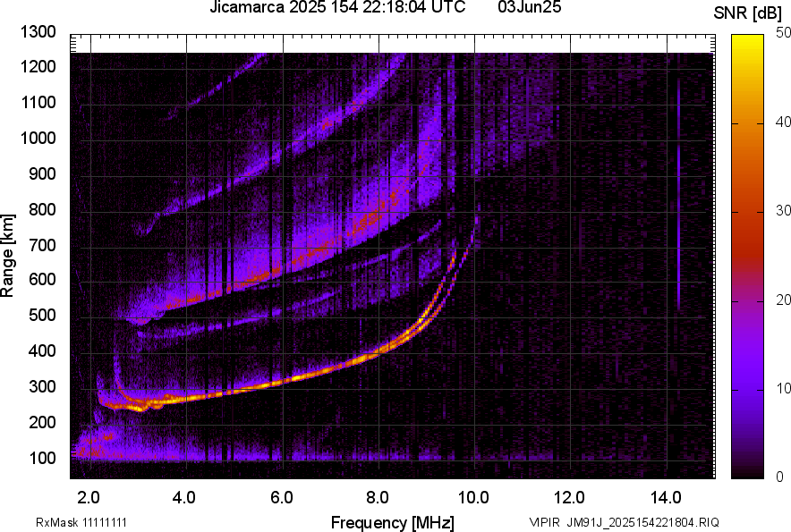The image size is (791, 532).
Task: Click the range tick label '300'
Action: (42, 387)
